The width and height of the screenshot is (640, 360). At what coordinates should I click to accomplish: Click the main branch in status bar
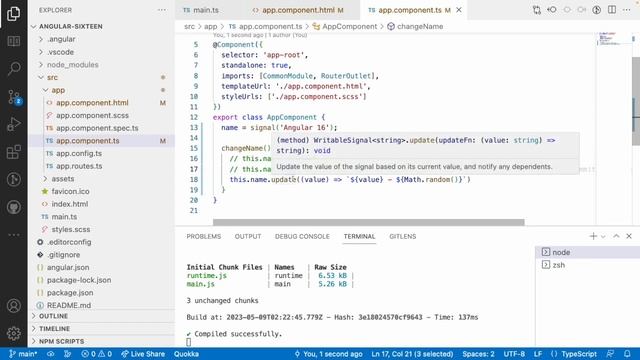click(x=23, y=354)
